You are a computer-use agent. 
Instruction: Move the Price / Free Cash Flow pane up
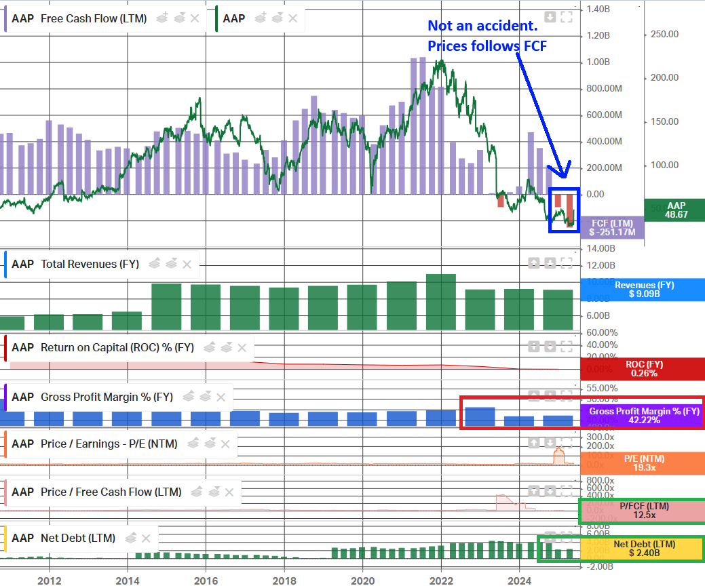pos(534,491)
